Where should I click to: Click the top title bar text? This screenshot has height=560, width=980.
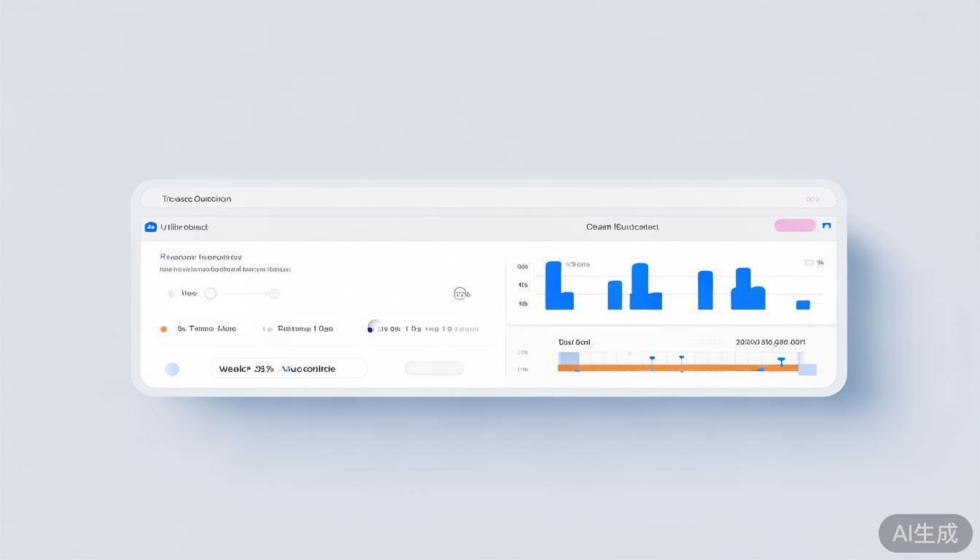[196, 198]
